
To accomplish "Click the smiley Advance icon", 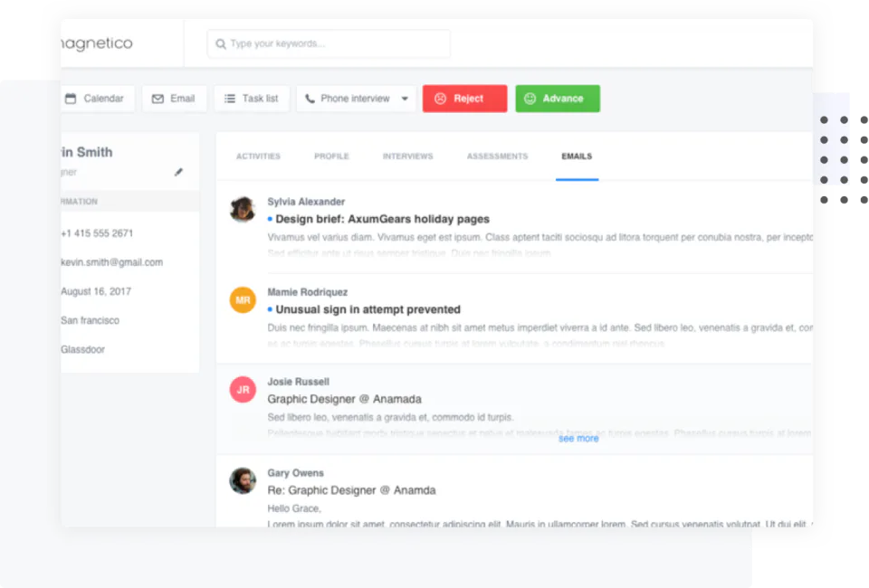I will pyautogui.click(x=530, y=99).
